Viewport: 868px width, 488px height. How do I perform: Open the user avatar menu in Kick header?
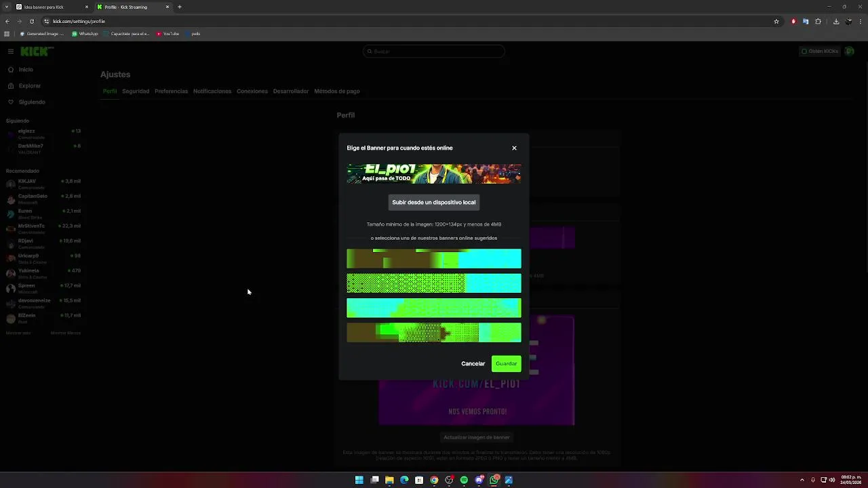(x=850, y=52)
